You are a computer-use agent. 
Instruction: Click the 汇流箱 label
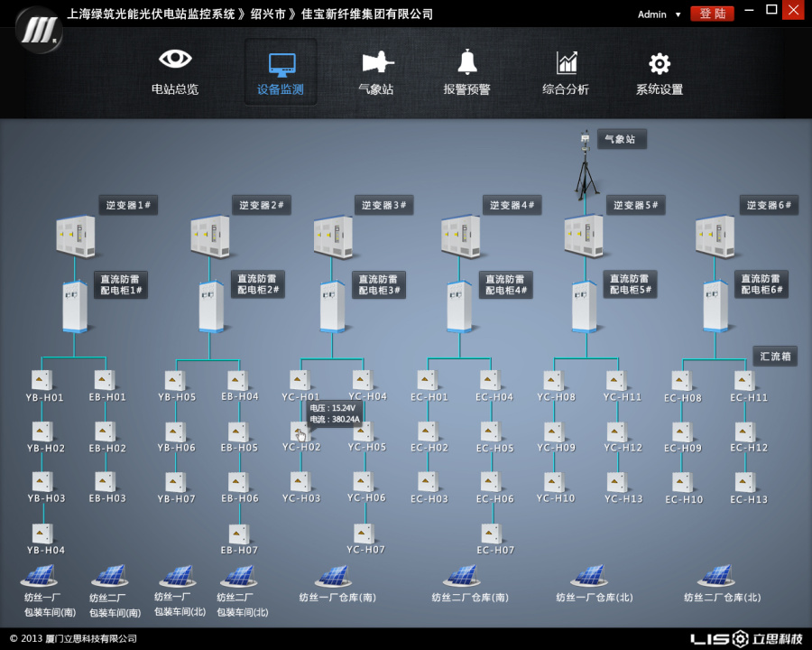pyautogui.click(x=775, y=356)
